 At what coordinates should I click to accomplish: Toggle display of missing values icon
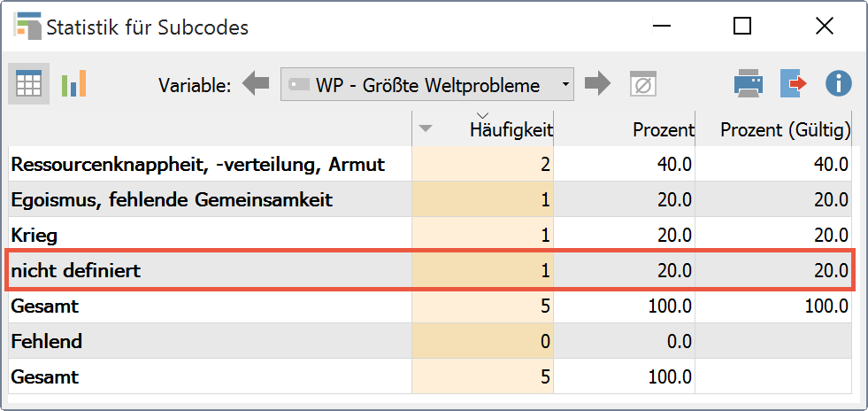coord(643,85)
